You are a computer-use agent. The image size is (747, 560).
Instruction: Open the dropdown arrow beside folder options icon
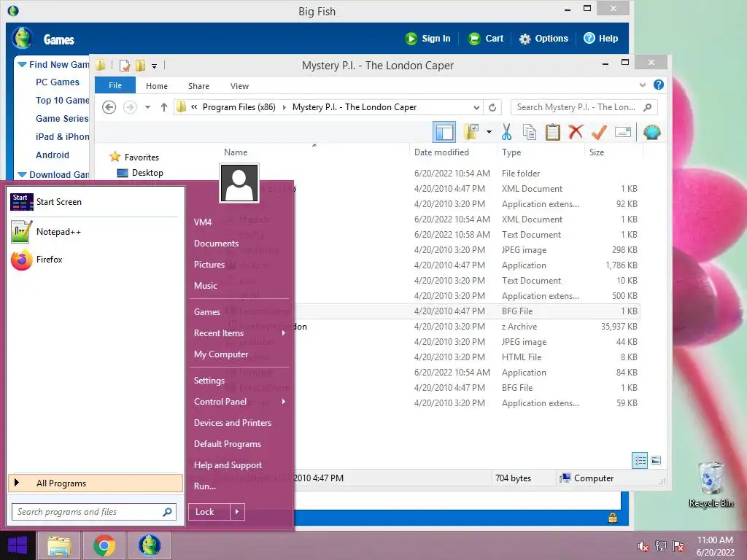click(489, 132)
